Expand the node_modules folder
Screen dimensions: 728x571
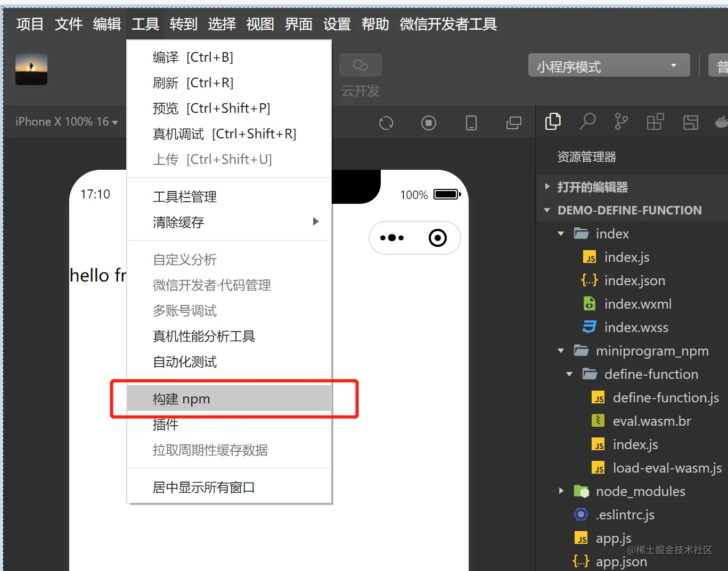pos(632,491)
